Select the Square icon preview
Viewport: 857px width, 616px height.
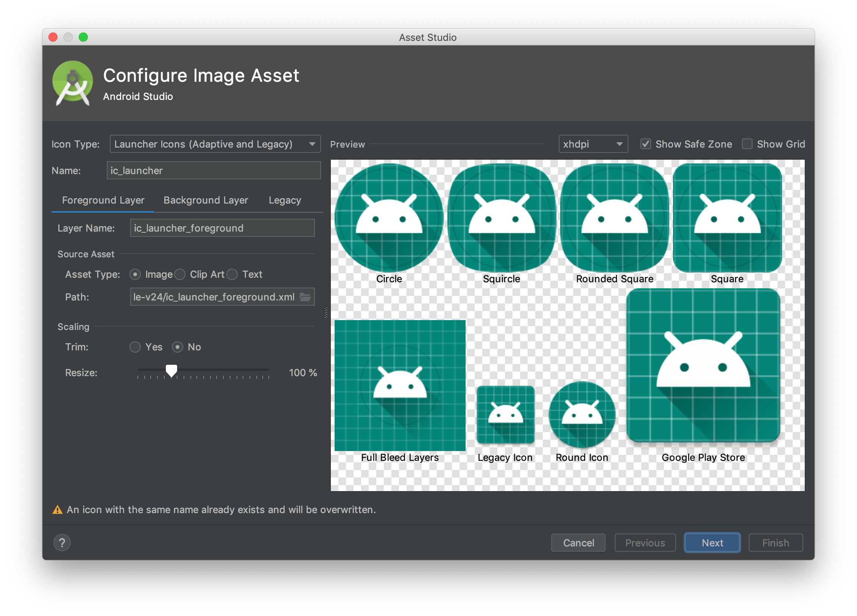[x=728, y=218]
